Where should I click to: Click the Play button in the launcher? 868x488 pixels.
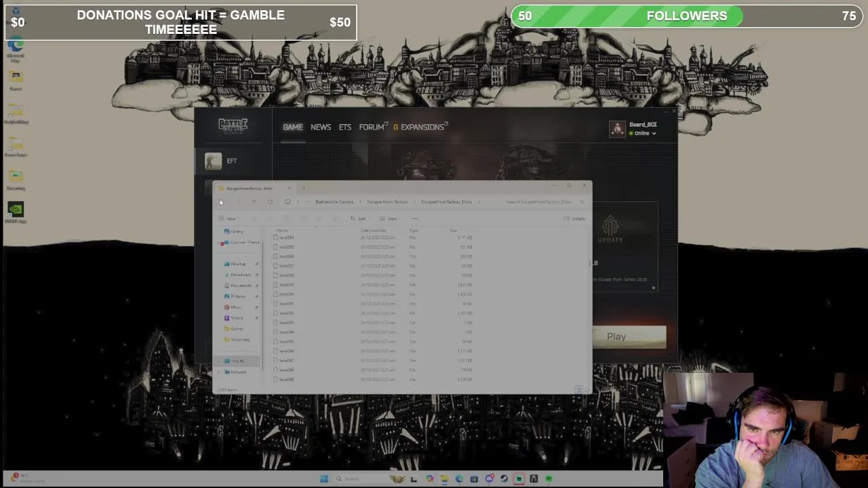[629, 337]
